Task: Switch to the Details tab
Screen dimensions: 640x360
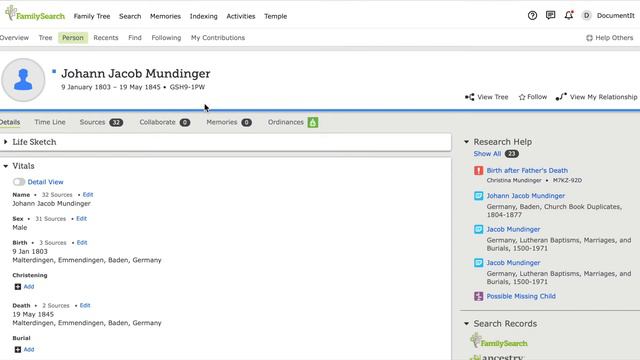Action: point(10,122)
